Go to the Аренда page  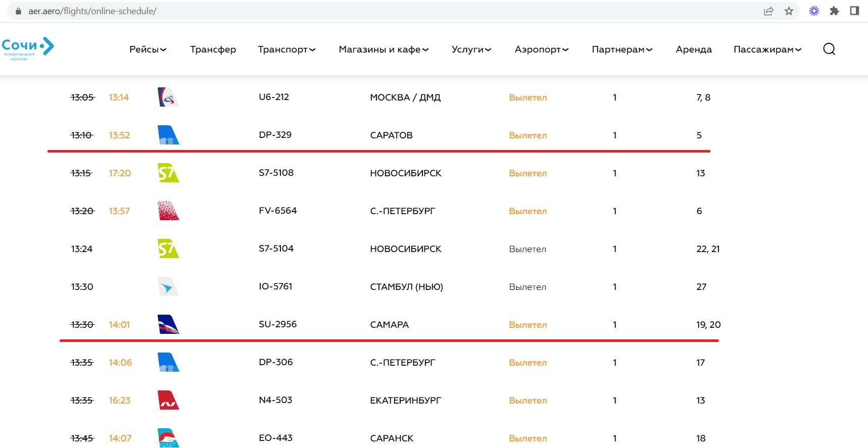693,49
